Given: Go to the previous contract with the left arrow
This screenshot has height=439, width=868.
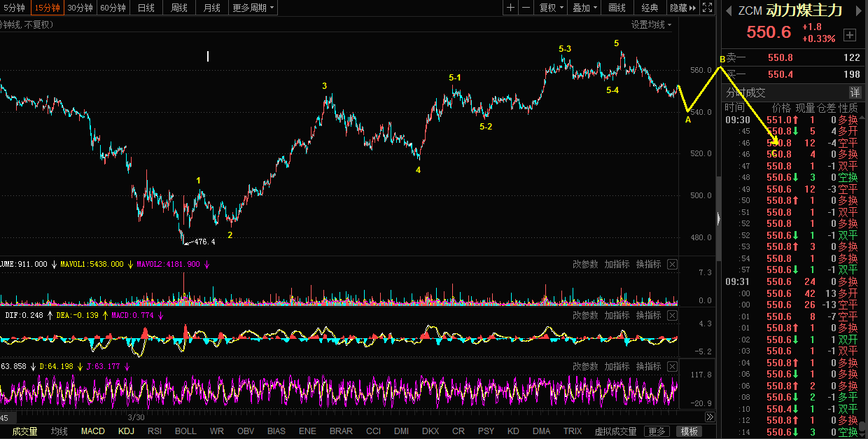Looking at the screenshot, I should [x=729, y=10].
